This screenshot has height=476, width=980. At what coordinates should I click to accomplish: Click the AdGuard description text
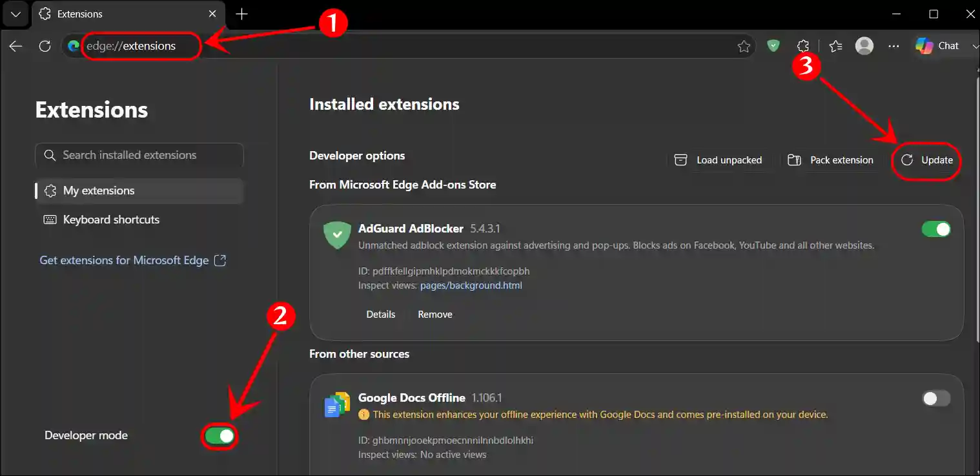click(616, 245)
